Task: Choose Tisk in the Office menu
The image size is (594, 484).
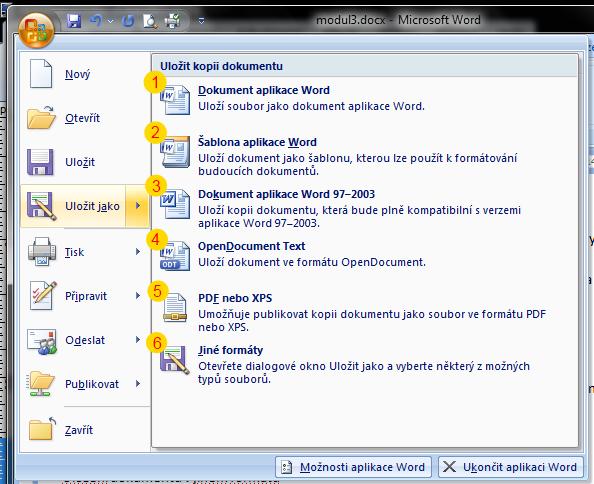Action: coord(74,252)
